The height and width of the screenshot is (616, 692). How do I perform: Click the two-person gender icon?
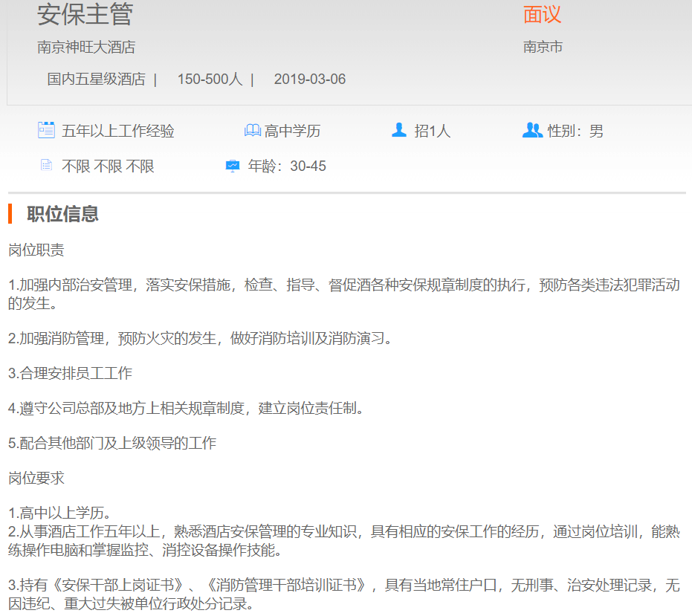click(x=532, y=131)
